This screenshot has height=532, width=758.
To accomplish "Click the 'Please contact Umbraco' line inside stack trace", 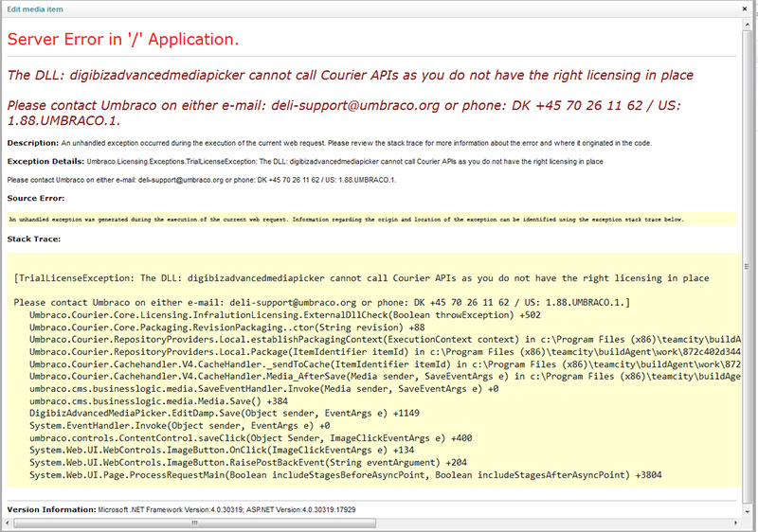I will (x=321, y=303).
